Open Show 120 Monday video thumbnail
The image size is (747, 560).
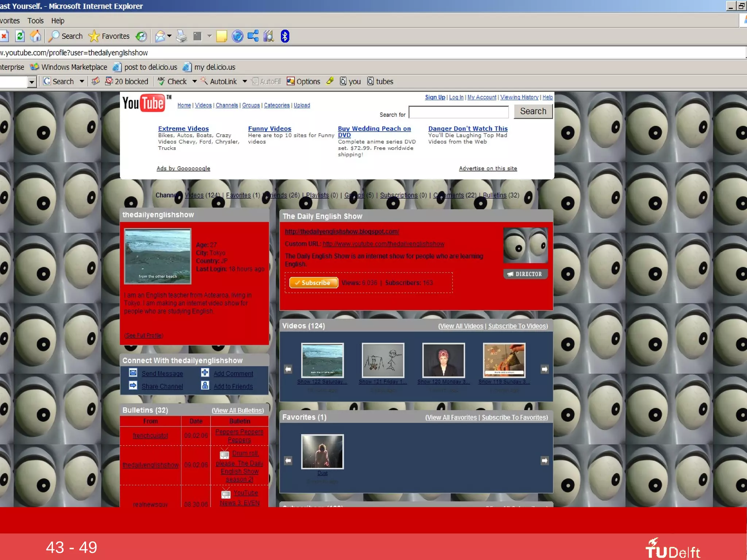[x=443, y=360]
